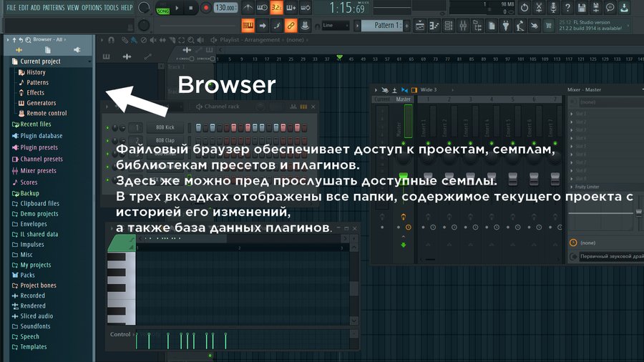This screenshot has width=644, height=362.
Task: Click the 130.000 tempo field
Action: (226, 8)
